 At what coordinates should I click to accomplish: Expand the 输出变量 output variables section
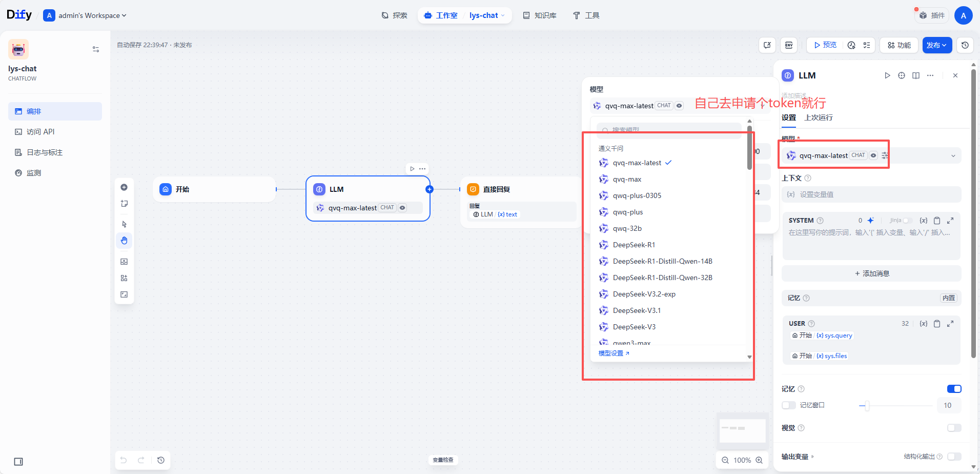point(798,457)
